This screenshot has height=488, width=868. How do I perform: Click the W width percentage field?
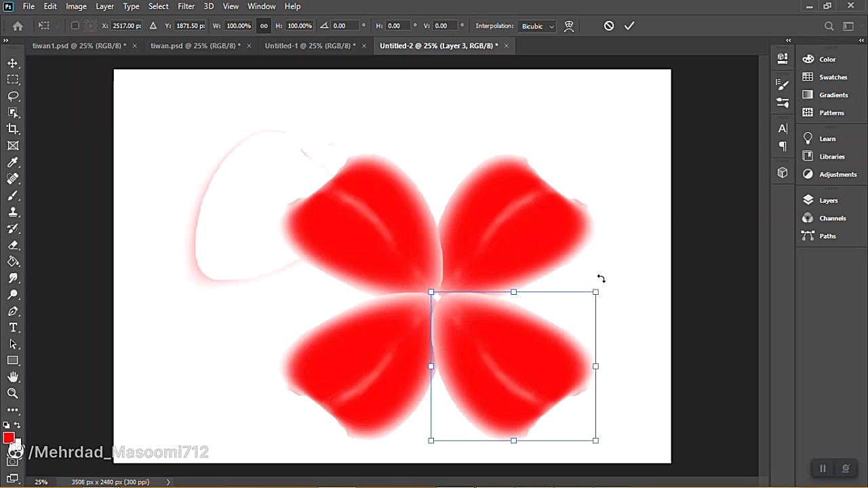239,26
